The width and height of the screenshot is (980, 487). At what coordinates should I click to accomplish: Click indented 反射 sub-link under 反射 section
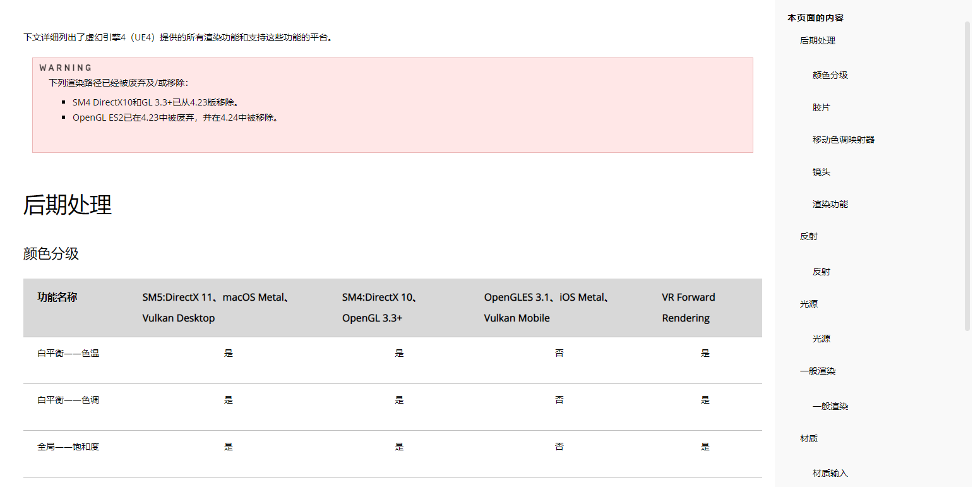821,272
